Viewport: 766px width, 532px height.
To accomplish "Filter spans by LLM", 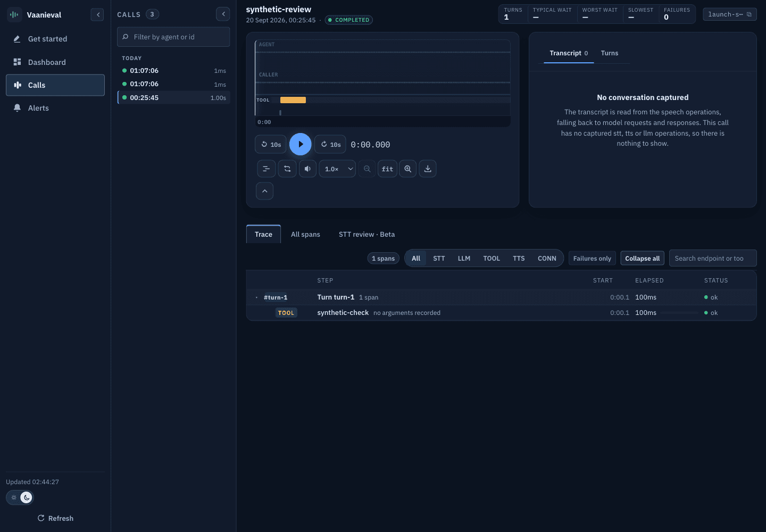I will (x=464, y=259).
